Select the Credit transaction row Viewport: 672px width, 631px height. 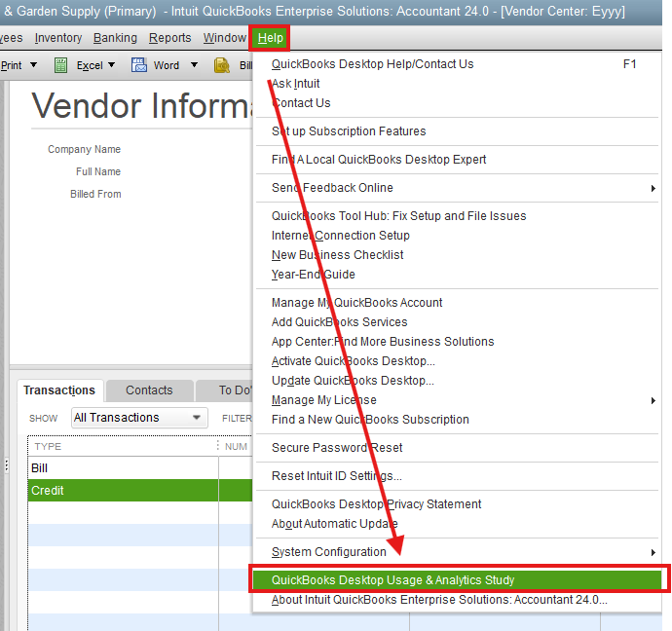[139, 491]
